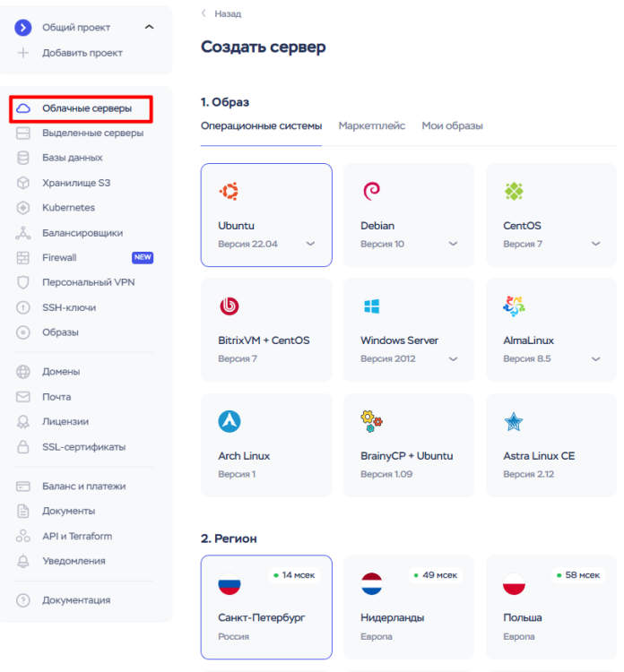Click the load balancers icon
This screenshot has width=624, height=672.
pos(23,233)
